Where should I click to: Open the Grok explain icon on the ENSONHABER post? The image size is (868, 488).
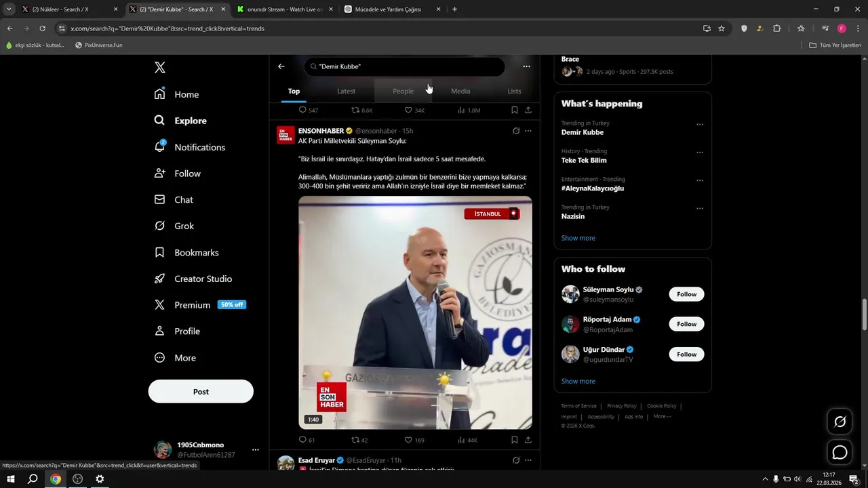pyautogui.click(x=515, y=131)
